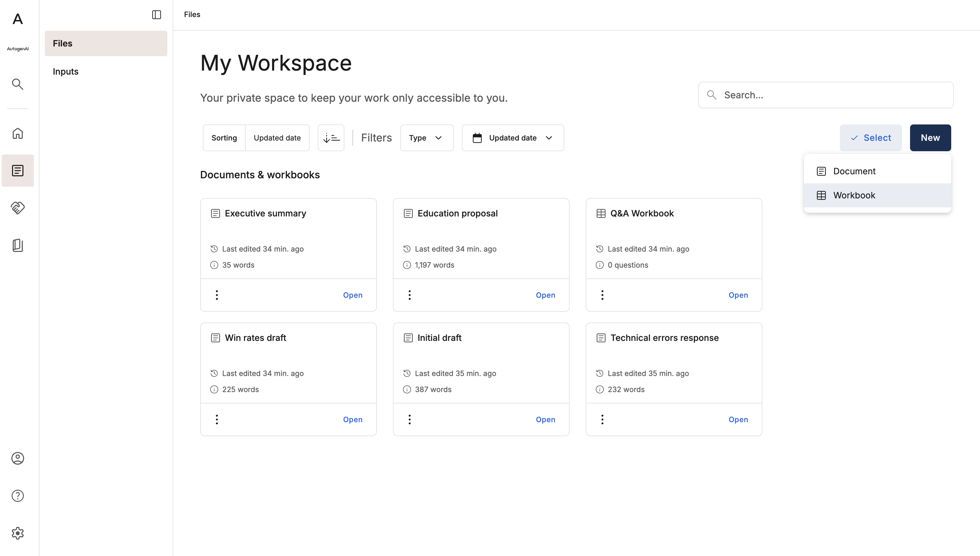This screenshot has width=980, height=556.
Task: Open the Initial draft document
Action: pos(545,419)
